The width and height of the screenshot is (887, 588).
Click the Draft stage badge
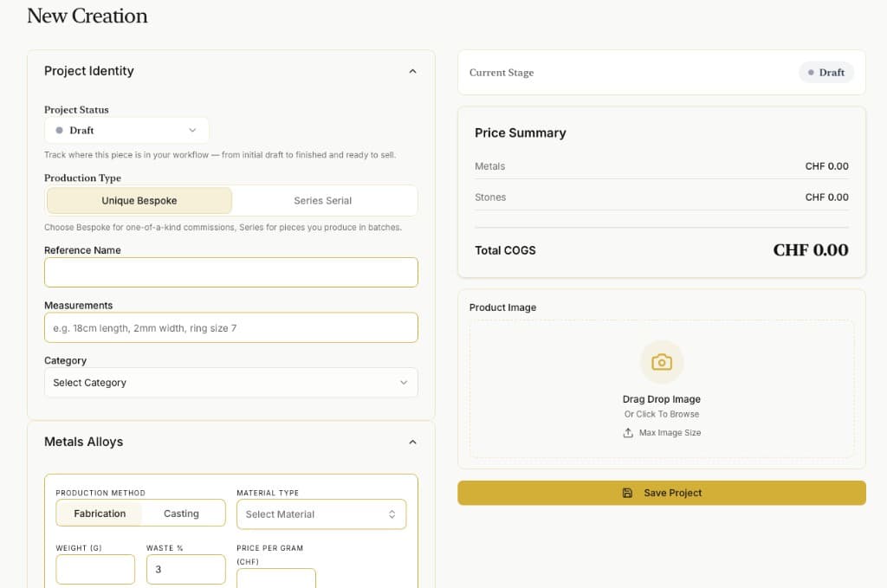tap(825, 73)
